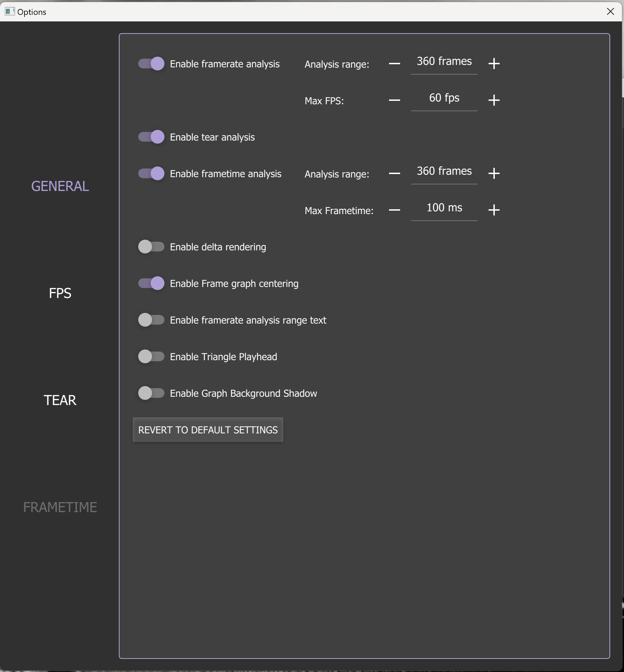
Task: Decrease the Max Frametime value
Action: point(395,210)
